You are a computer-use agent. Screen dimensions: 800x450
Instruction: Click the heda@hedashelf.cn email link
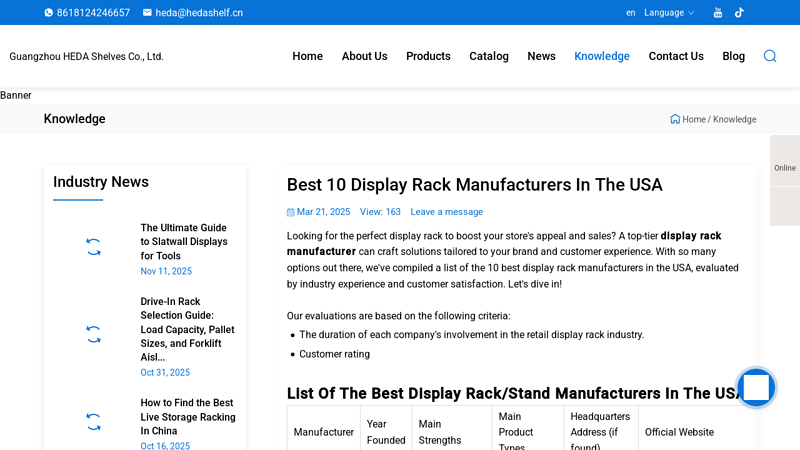tap(199, 13)
